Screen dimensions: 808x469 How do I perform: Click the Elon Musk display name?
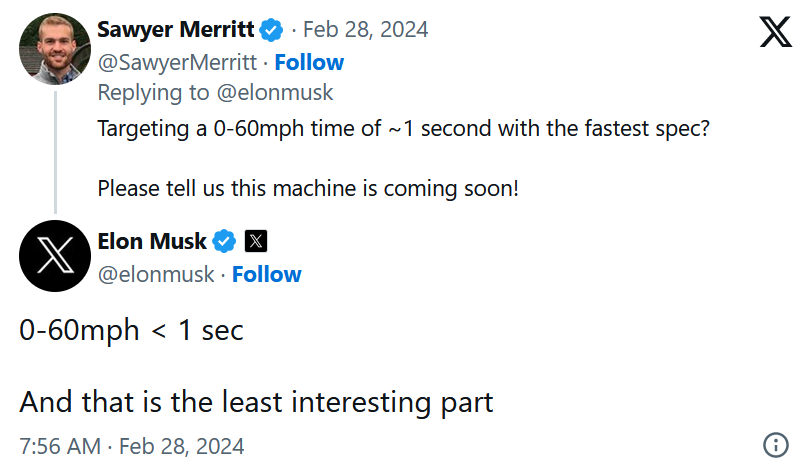tap(152, 241)
